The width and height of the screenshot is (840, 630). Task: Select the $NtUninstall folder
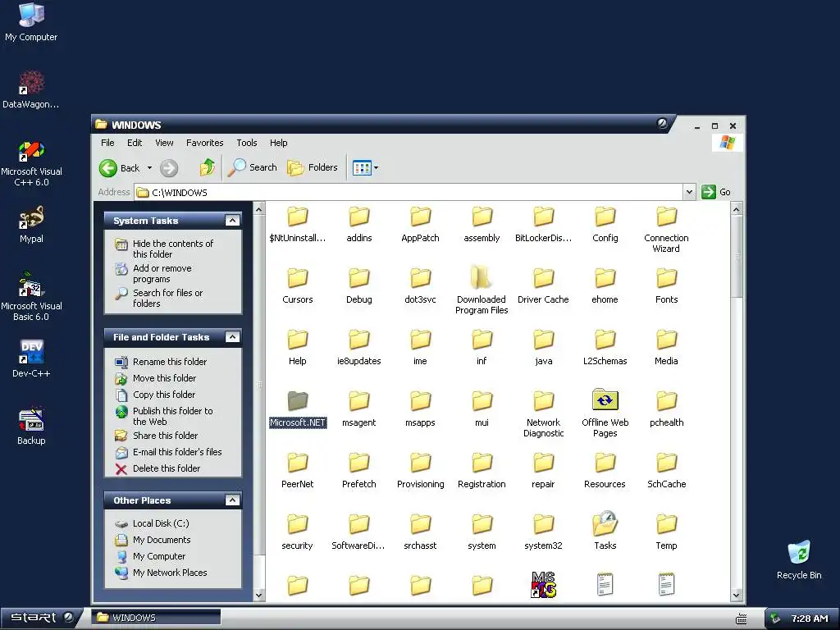(297, 223)
